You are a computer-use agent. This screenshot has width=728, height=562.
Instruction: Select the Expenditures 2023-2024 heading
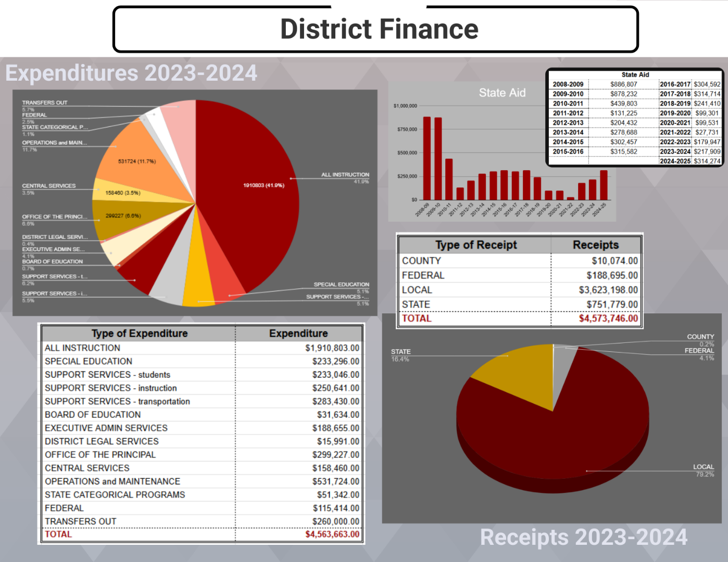click(131, 73)
